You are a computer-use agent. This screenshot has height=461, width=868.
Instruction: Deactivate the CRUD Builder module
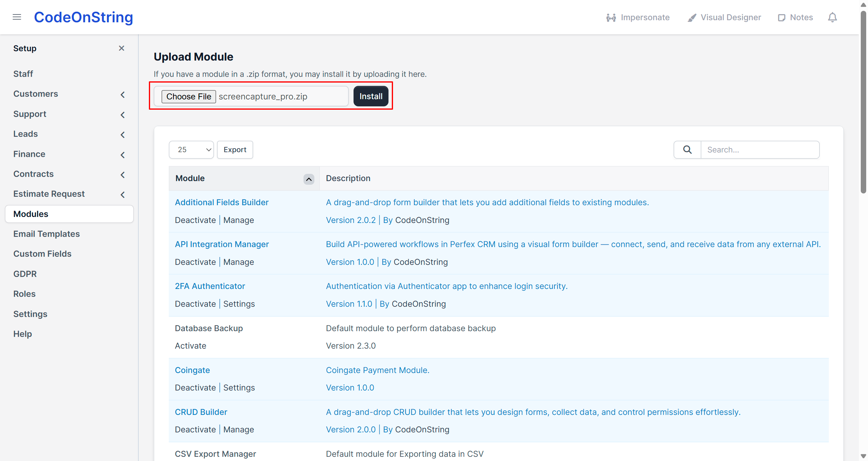pos(195,430)
